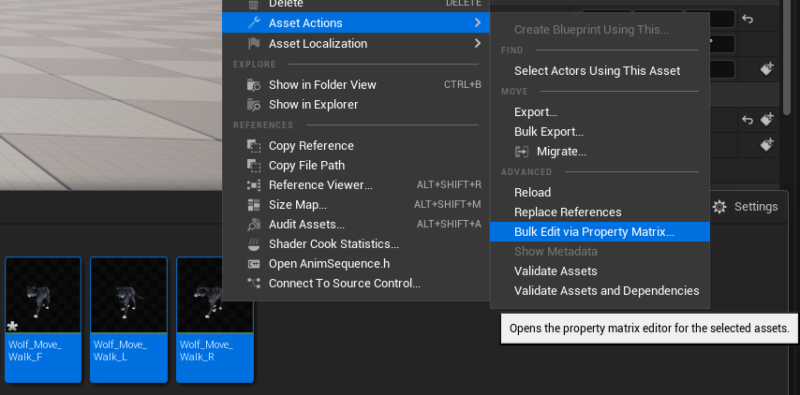The width and height of the screenshot is (800, 395).
Task: Click the Shader Cook Statistics bowl icon
Action: 254,244
